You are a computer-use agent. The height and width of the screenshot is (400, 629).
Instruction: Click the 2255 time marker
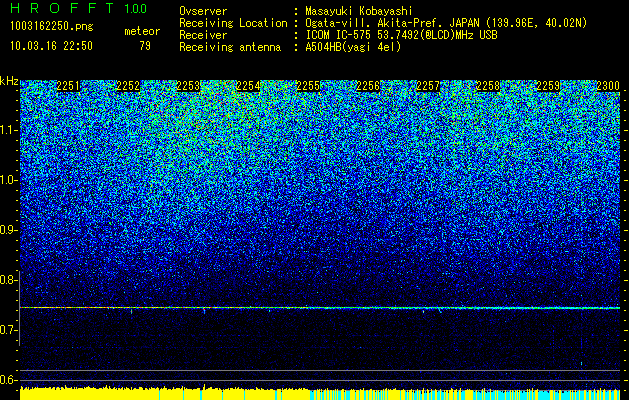[308, 86]
